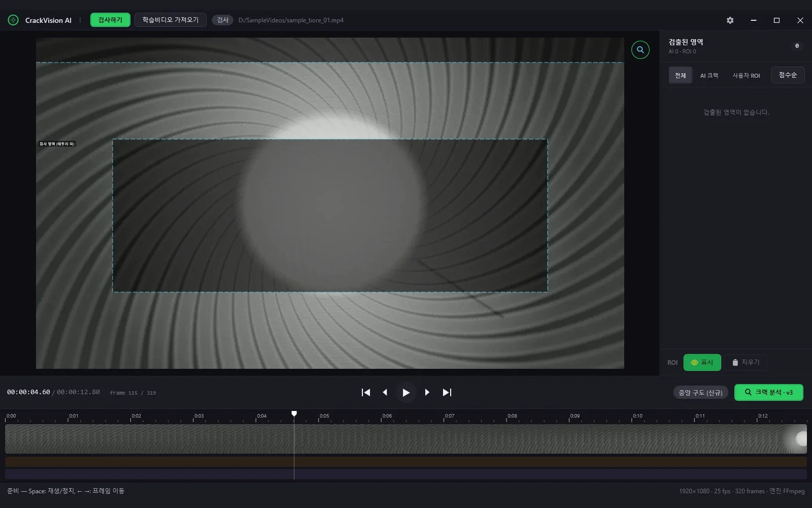This screenshot has height=508, width=812.
Task: Step back one frame
Action: (385, 392)
